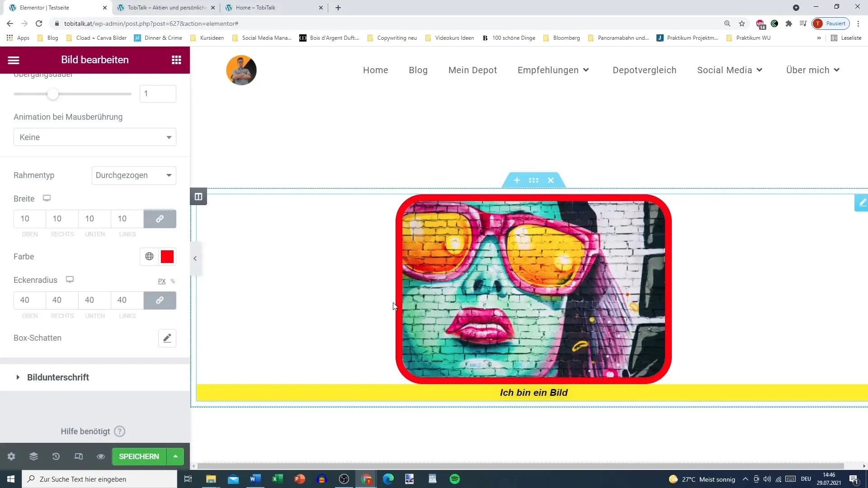
Task: Click the horizontal scrollbar in preview
Action: click(x=520, y=466)
